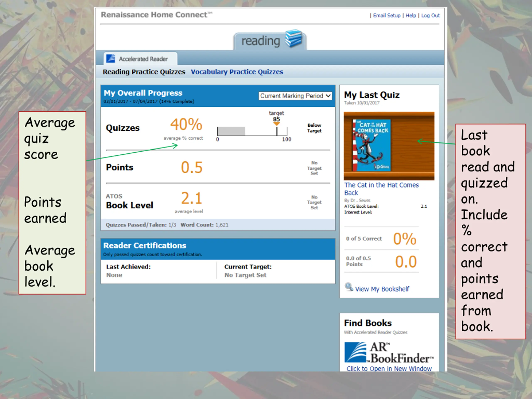Viewport: 532px width, 399px height.
Task: Click With Accelerated Reader Quizzes subtitle
Action: (x=376, y=332)
